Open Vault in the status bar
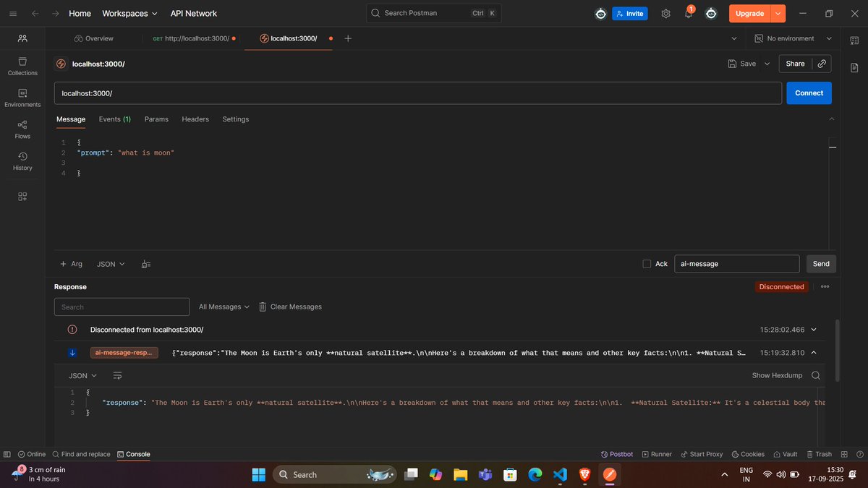 (785, 454)
